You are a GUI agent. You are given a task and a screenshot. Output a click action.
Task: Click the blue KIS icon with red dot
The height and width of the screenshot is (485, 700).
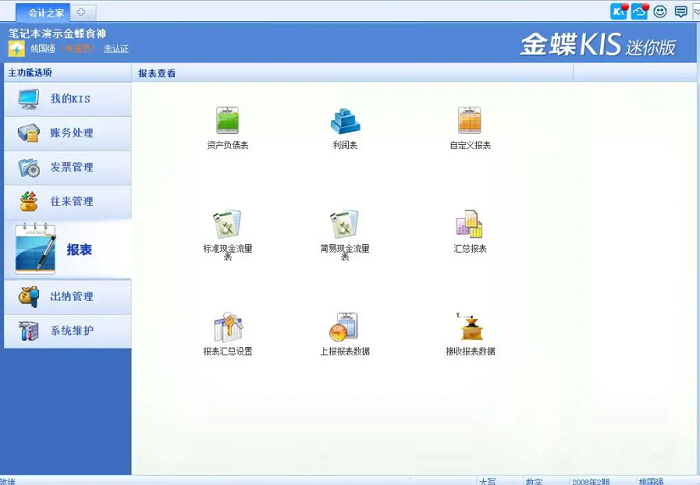pos(619,12)
